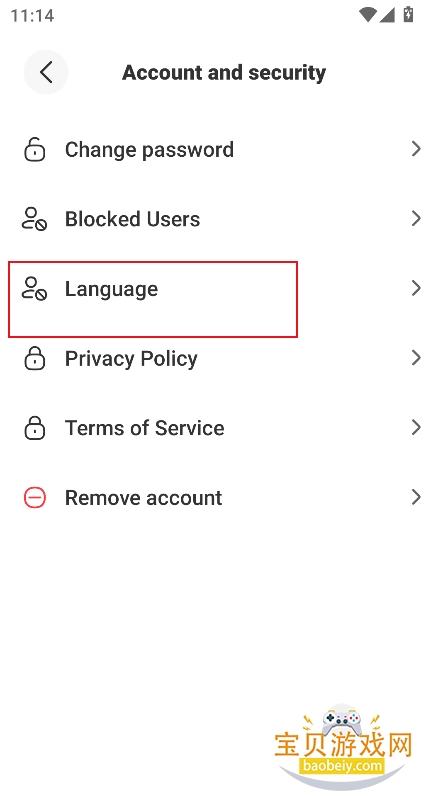Tap the battery charging status icon
This screenshot has width=448, height=796.
point(408,15)
